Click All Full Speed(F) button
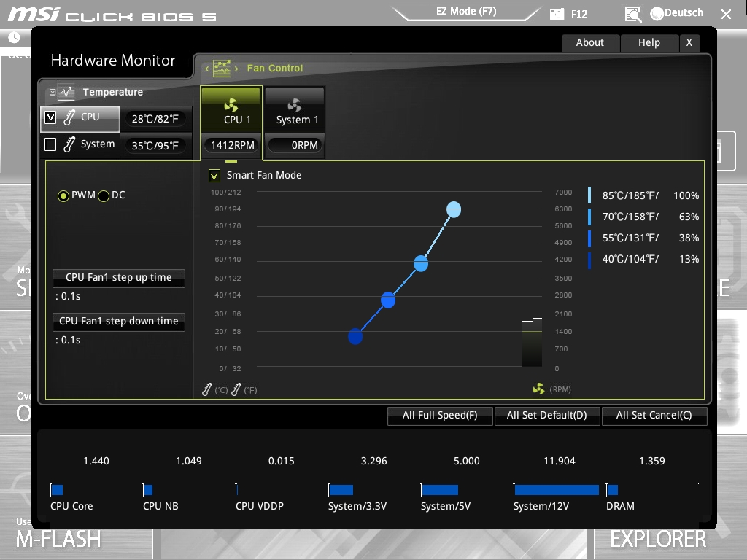Screen dimensions: 747x560 coord(440,415)
